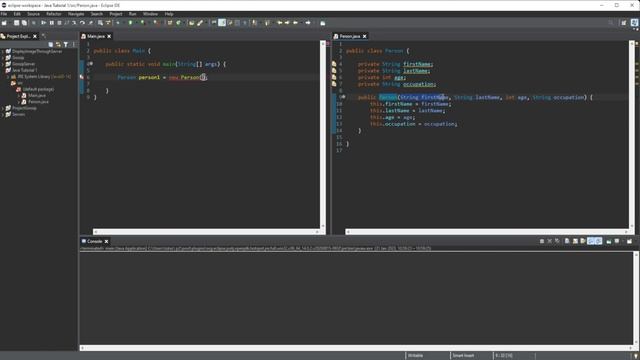Open the Run menu
Screen dimensions: 640x360
132,14
